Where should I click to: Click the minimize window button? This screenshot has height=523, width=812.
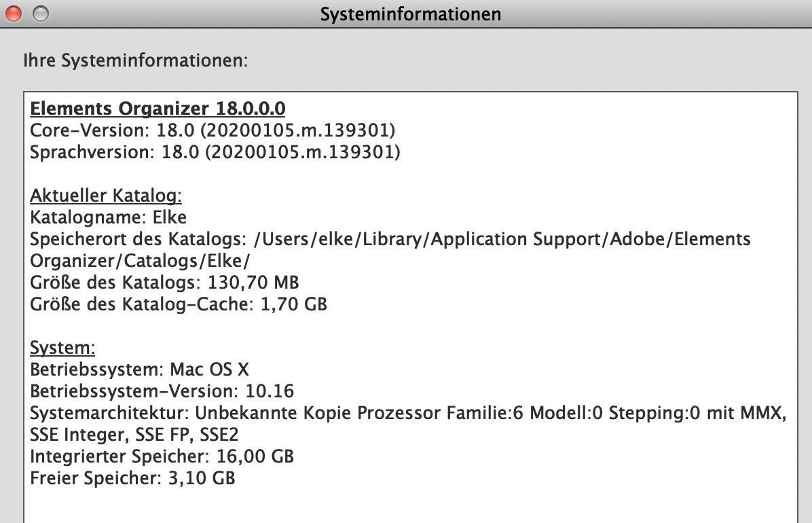[x=40, y=12]
